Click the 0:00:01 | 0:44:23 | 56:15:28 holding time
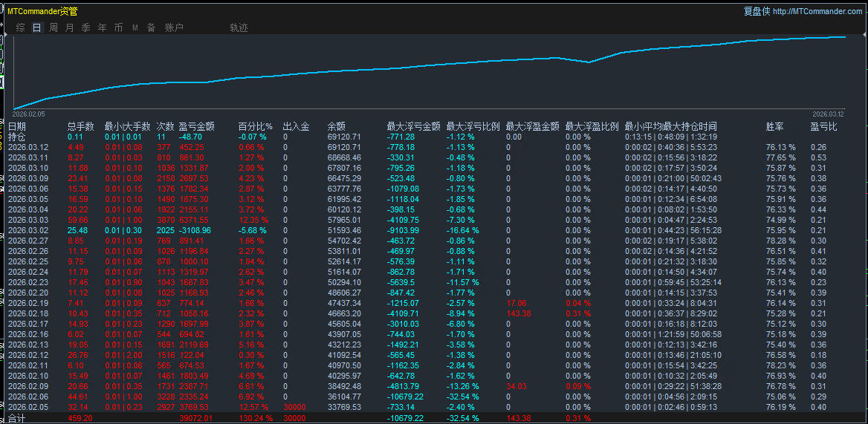This screenshot has height=424, width=868. click(x=673, y=230)
